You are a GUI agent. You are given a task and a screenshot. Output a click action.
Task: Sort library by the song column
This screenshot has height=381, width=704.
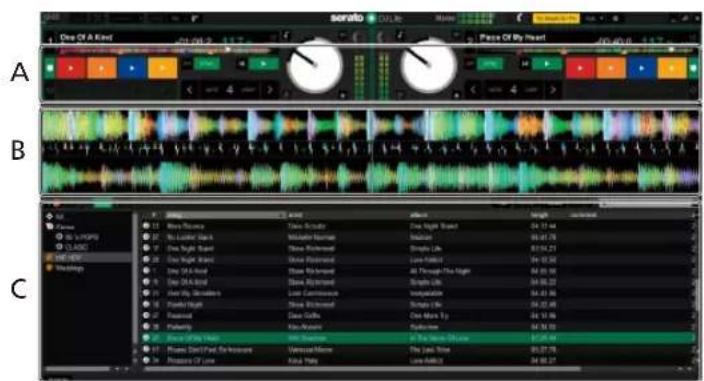(226, 215)
